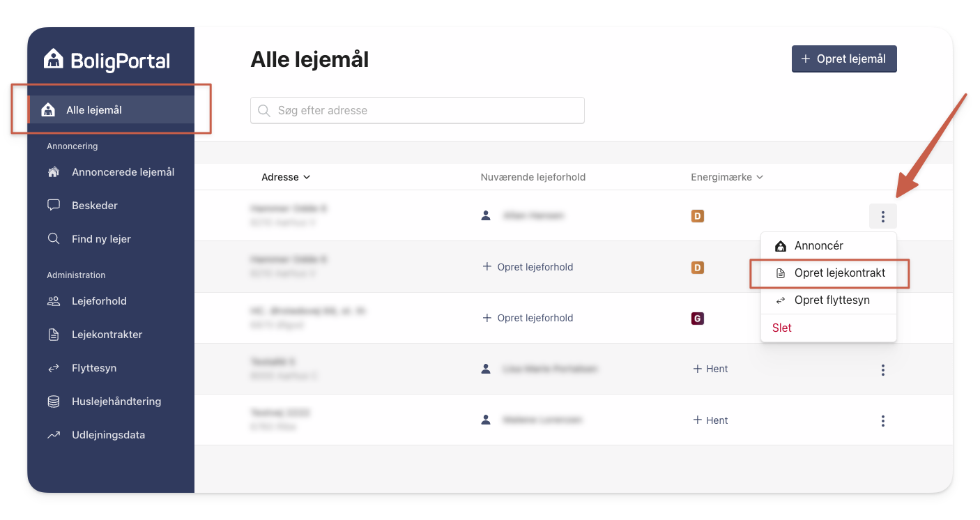Open three-dot menu on last row
Image resolution: width=980 pixels, height=520 pixels.
point(882,421)
